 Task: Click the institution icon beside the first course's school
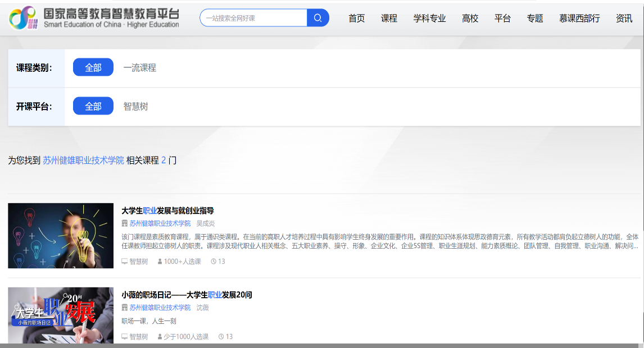[x=125, y=223]
